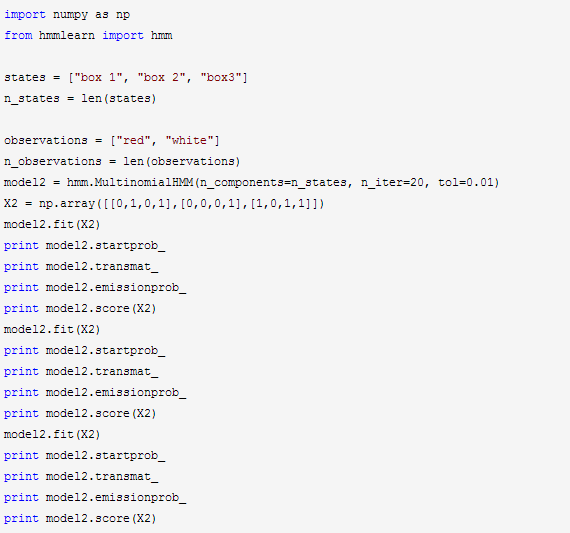Click the tol=0.01 argument
Viewport: 570px width, 533px height.
pos(465,182)
